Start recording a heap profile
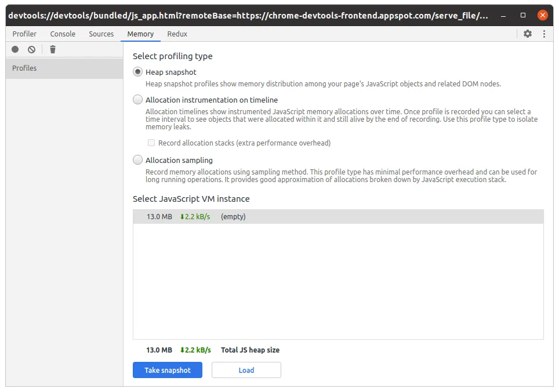 [x=14, y=49]
